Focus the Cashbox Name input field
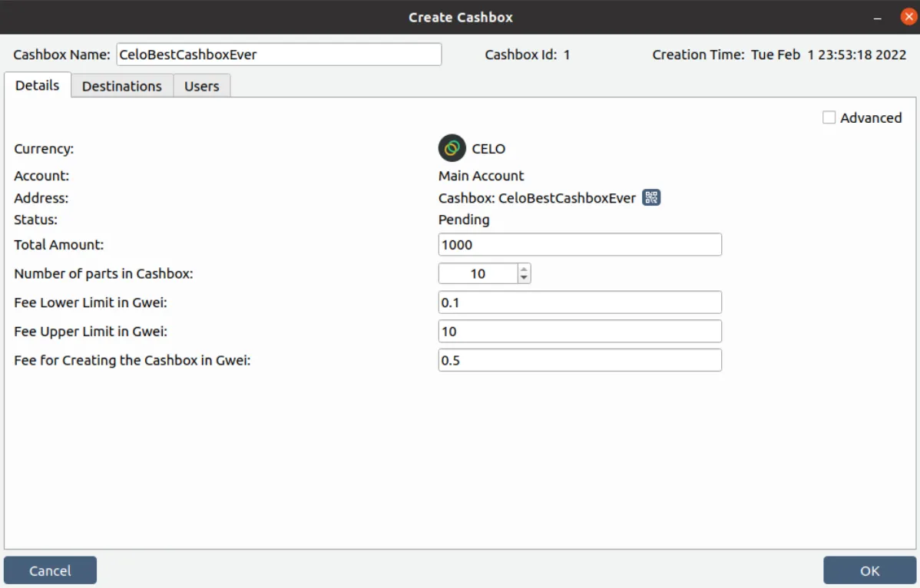Image resolution: width=920 pixels, height=588 pixels. pyautogui.click(x=279, y=55)
